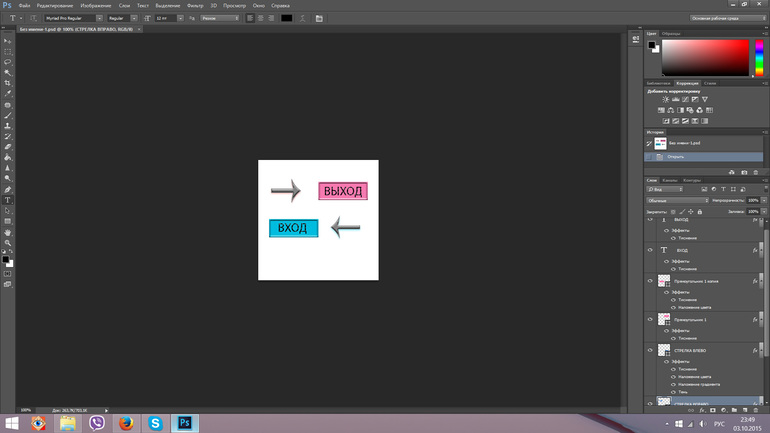Click the center text alignment icon
The height and width of the screenshot is (433, 770).
[x=261, y=18]
